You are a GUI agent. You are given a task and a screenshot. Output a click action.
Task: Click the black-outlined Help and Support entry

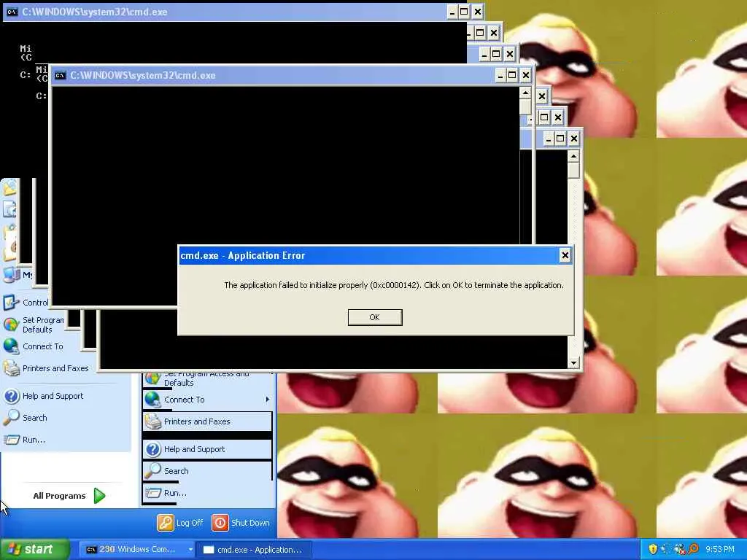click(208, 449)
